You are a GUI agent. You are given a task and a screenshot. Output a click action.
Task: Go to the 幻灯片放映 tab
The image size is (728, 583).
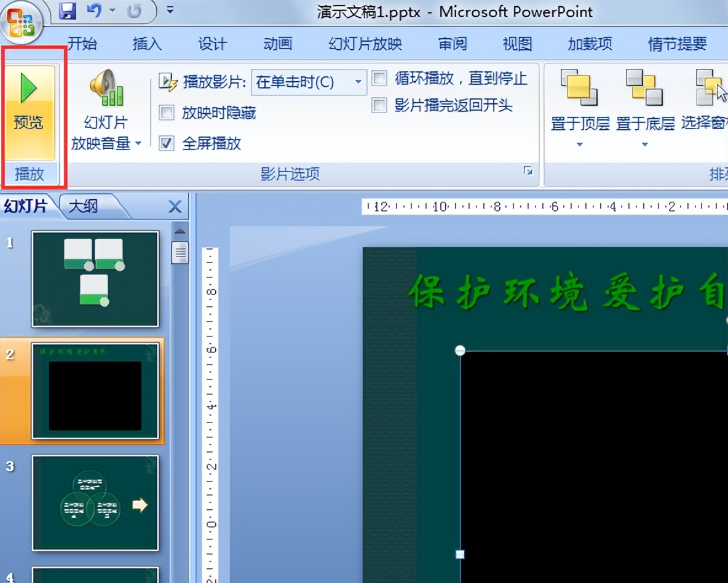tap(365, 44)
